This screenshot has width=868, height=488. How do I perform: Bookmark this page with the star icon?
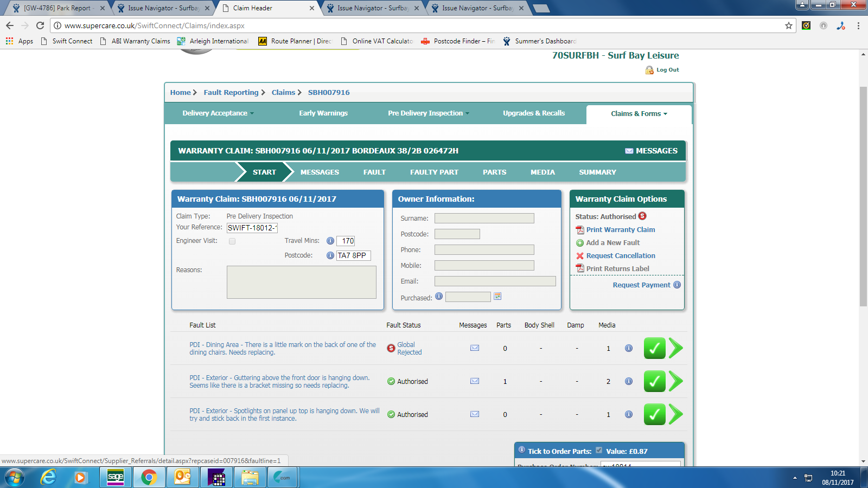789,25
